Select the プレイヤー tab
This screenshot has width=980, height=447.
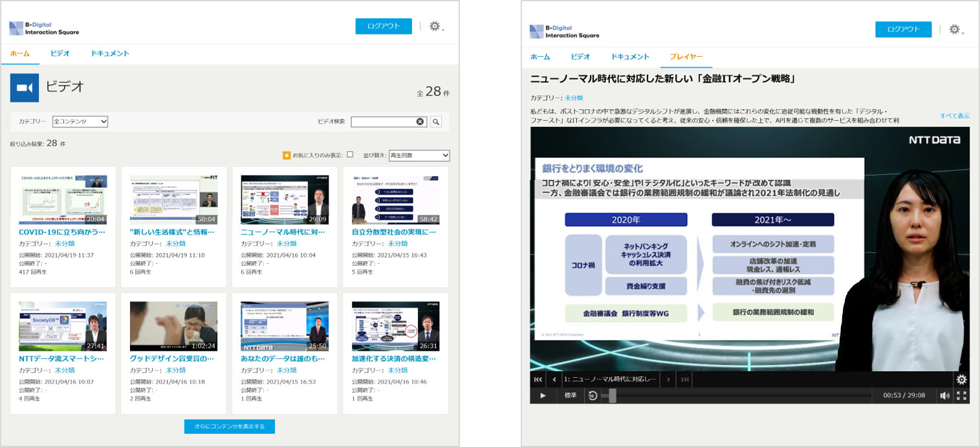(686, 57)
